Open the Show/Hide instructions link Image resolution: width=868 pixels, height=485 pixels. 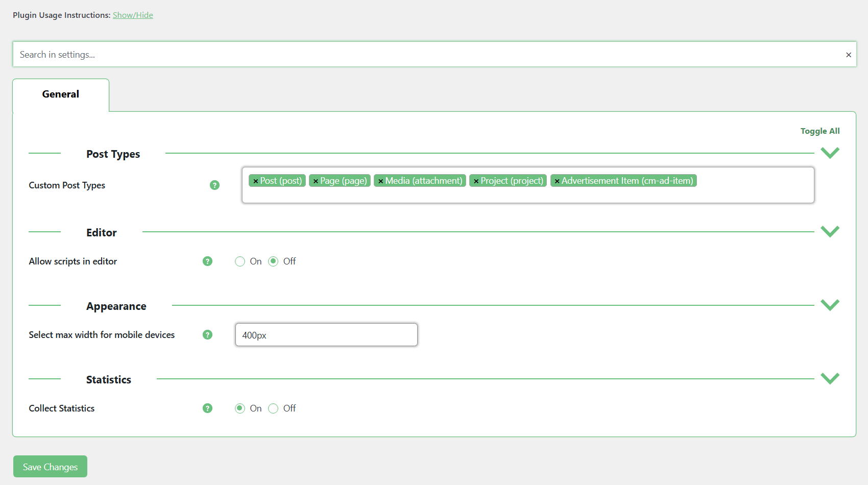pyautogui.click(x=133, y=15)
